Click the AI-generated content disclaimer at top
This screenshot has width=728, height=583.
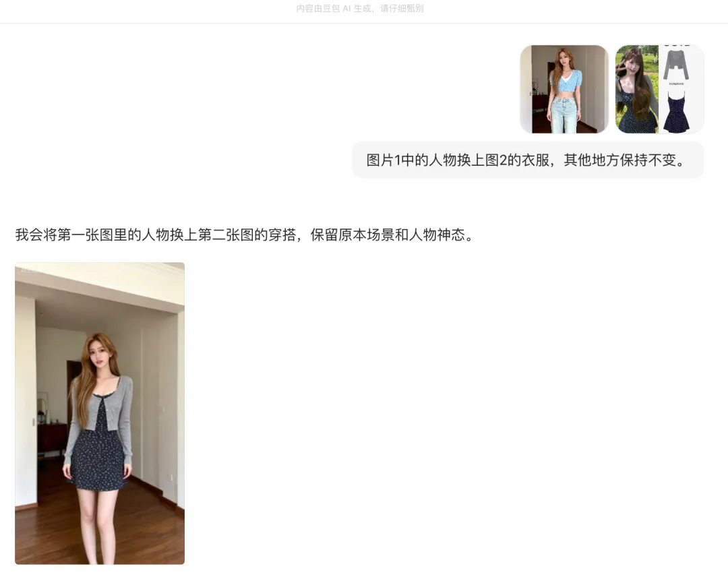[360, 8]
